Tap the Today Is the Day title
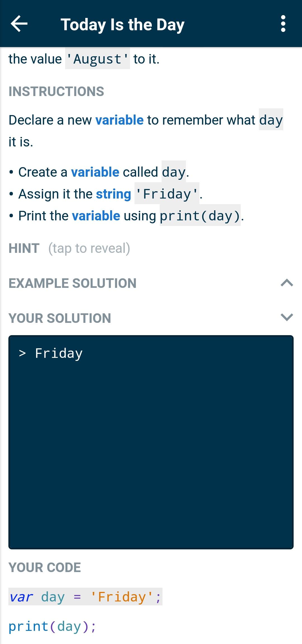Screen dimensions: 302x644 click(x=122, y=25)
